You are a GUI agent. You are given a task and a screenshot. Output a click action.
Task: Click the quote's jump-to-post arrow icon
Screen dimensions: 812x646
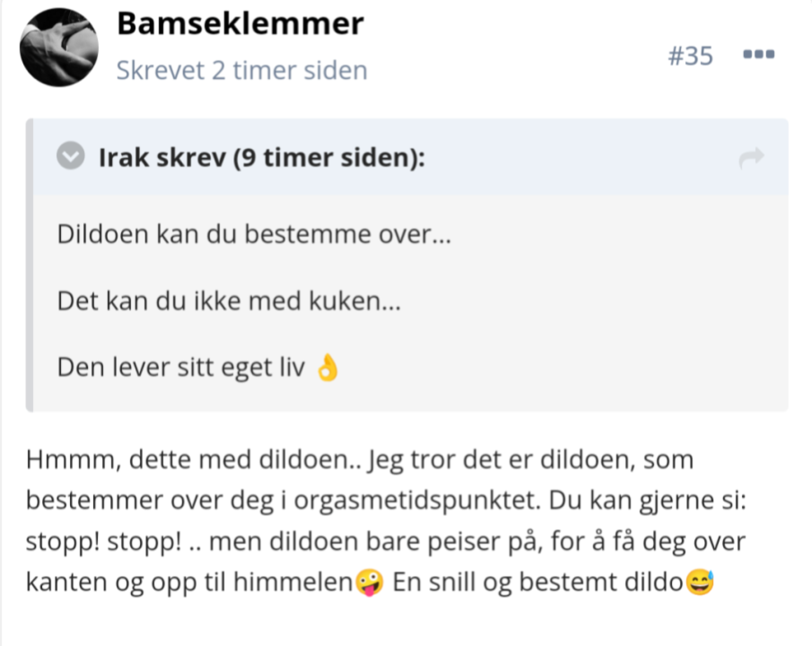pyautogui.click(x=750, y=159)
